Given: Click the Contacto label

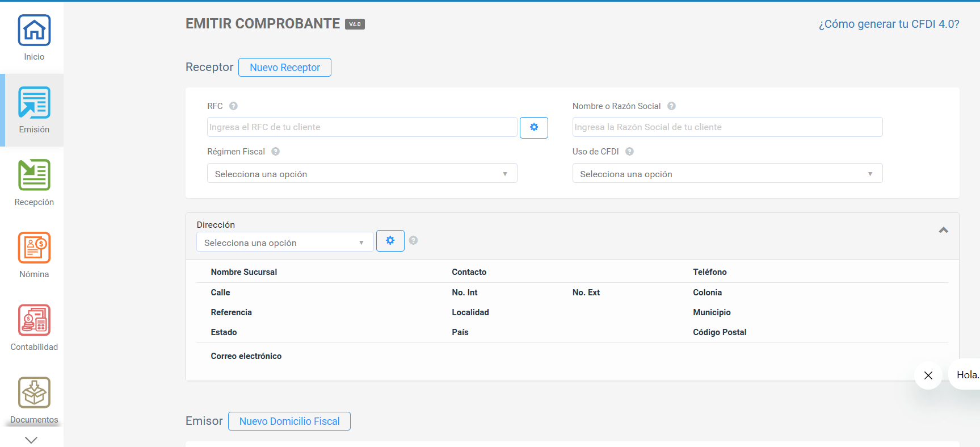Looking at the screenshot, I should [469, 272].
